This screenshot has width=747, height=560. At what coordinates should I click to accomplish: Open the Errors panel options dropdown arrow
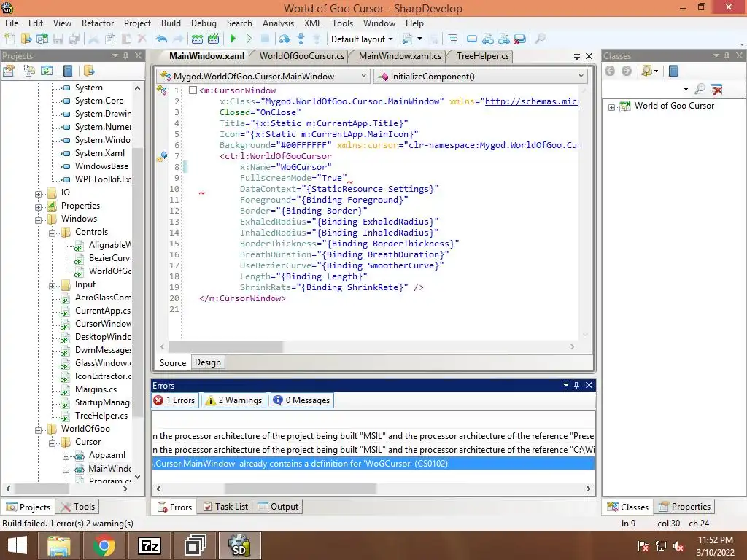[x=565, y=385]
